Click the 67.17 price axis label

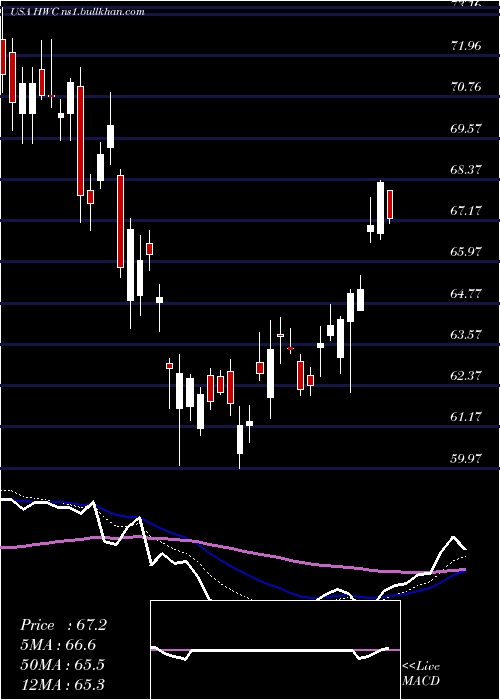(x=467, y=211)
